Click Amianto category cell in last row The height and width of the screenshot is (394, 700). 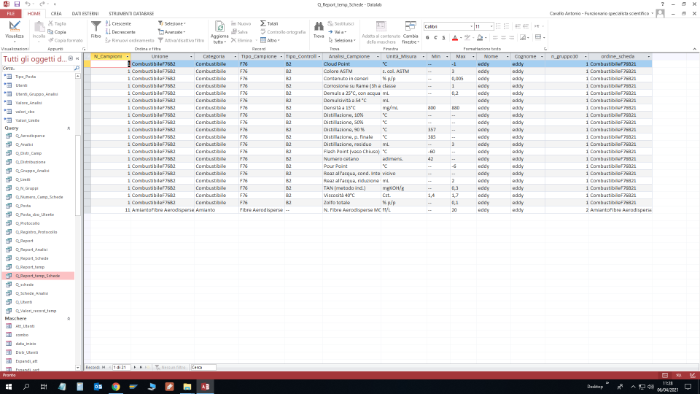(x=217, y=210)
